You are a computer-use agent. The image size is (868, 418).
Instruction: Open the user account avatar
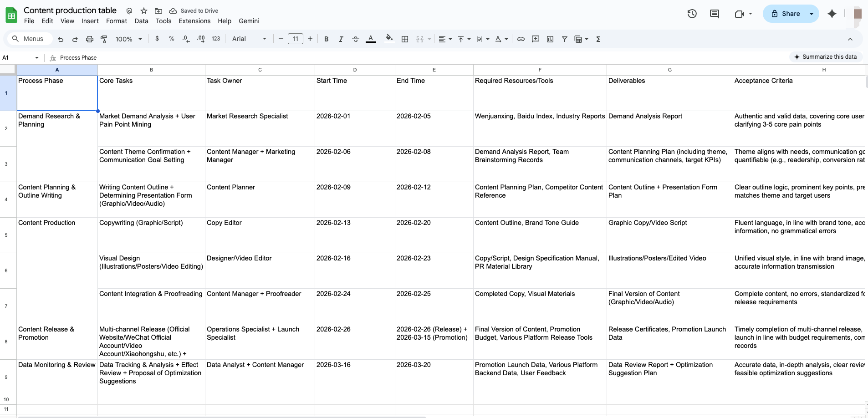[858, 14]
